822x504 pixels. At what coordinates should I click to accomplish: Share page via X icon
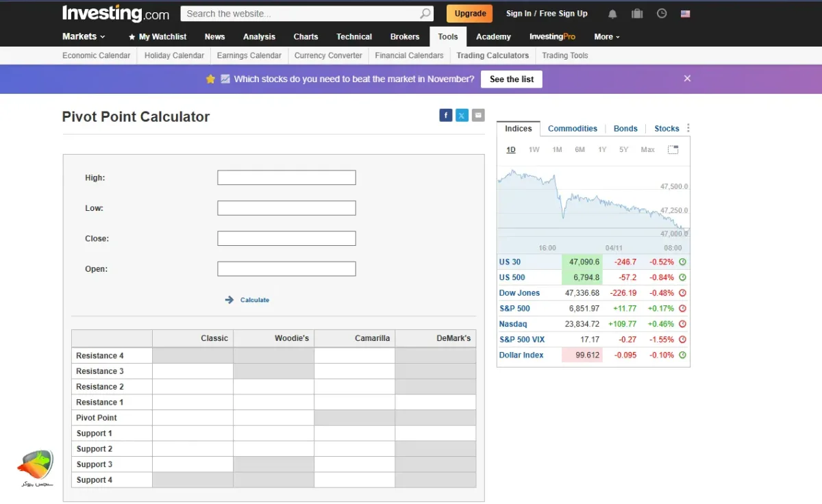(462, 115)
